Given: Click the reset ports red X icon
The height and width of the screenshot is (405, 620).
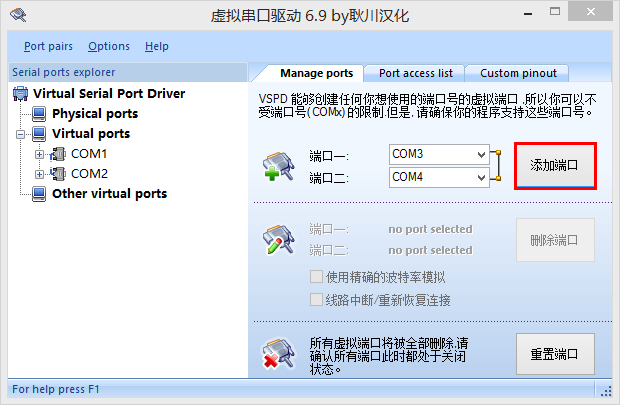Looking at the screenshot, I should pyautogui.click(x=279, y=353).
